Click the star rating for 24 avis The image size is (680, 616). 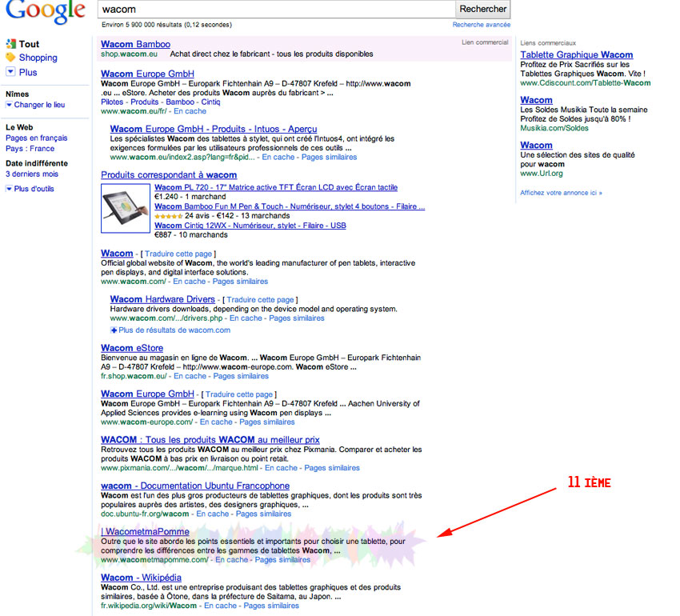[x=168, y=216]
